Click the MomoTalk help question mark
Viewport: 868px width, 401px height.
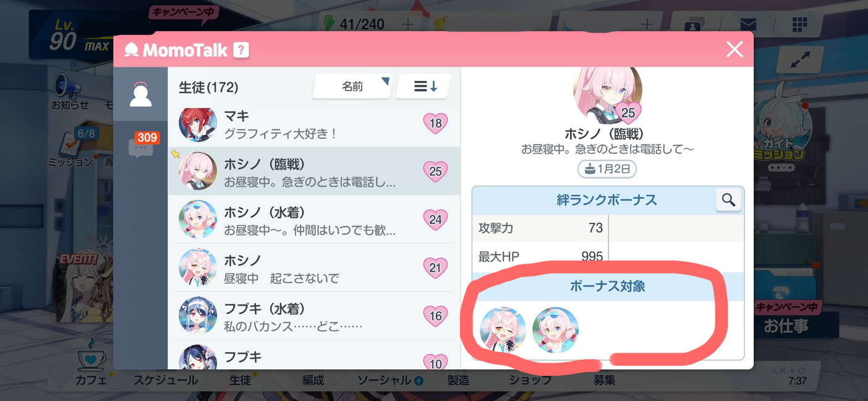tap(241, 50)
